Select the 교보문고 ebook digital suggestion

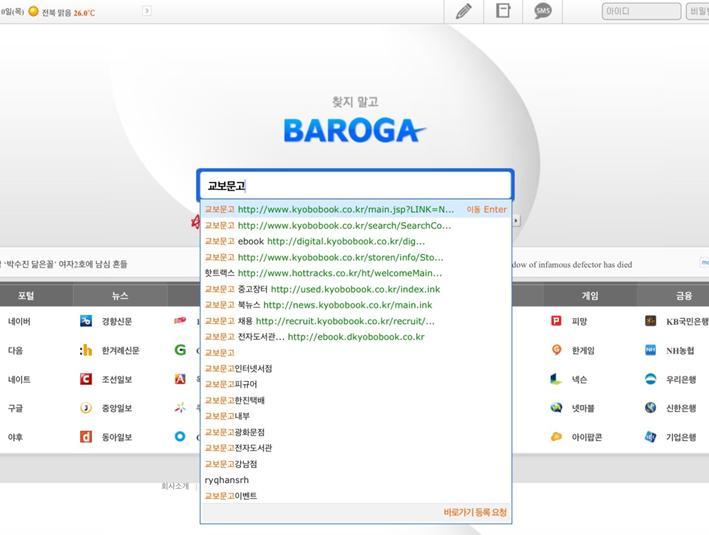(356, 241)
